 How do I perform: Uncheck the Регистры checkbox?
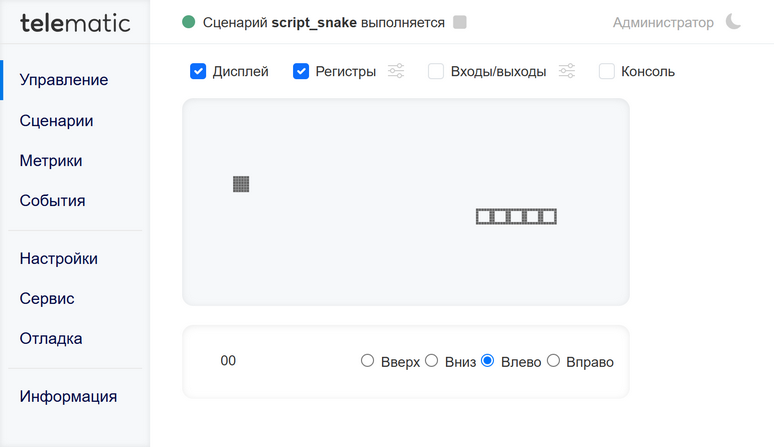click(x=301, y=71)
